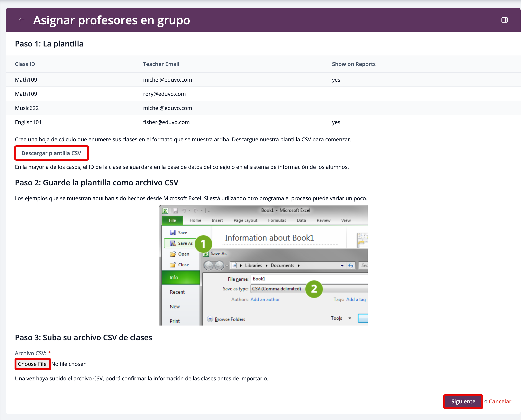
Task: Click the Cancelar link
Action: point(500,401)
